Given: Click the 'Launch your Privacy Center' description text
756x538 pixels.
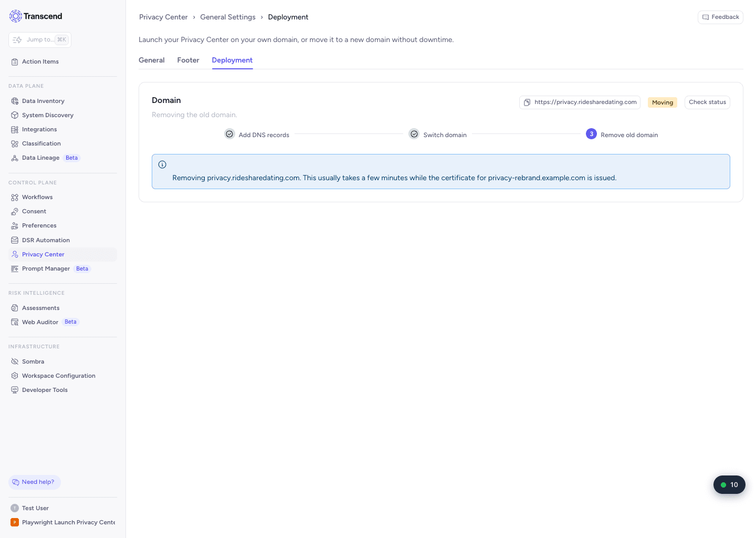Looking at the screenshot, I should [296, 40].
